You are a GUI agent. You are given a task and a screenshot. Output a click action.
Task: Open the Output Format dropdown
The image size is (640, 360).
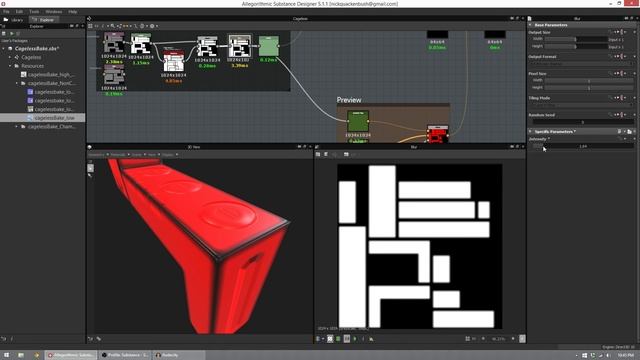pyautogui.click(x=582, y=64)
